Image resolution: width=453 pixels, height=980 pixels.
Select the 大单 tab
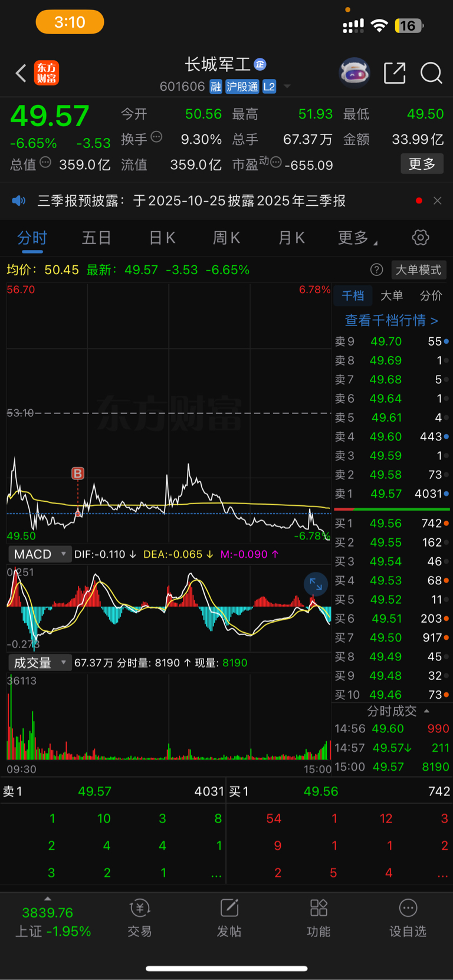(x=392, y=296)
